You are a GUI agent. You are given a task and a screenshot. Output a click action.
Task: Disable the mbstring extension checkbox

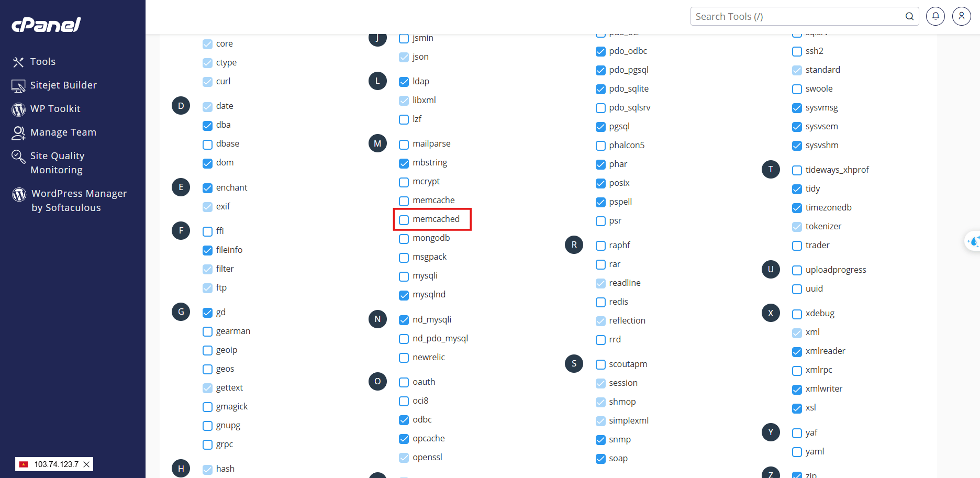pos(404,163)
